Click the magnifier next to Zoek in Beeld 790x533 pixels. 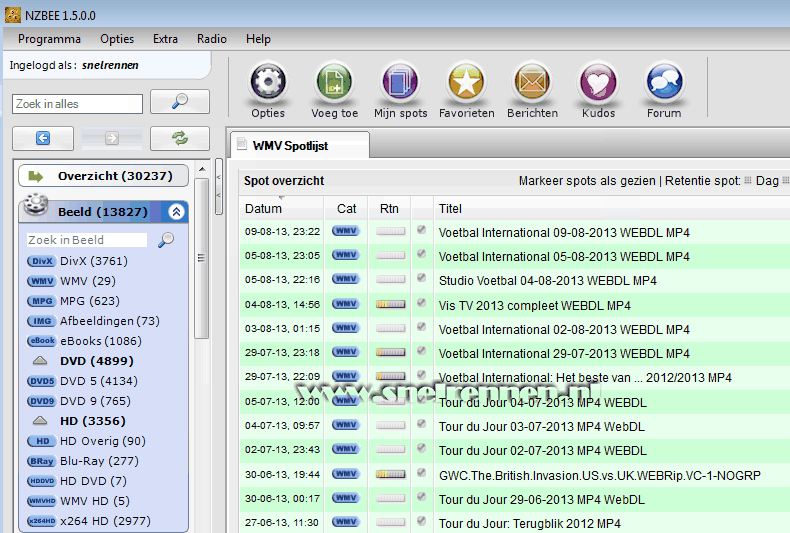(x=166, y=240)
